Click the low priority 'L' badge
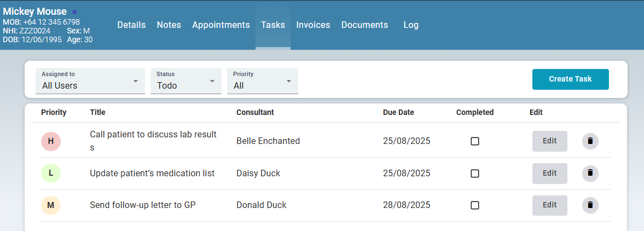The width and height of the screenshot is (644, 231). (51, 173)
